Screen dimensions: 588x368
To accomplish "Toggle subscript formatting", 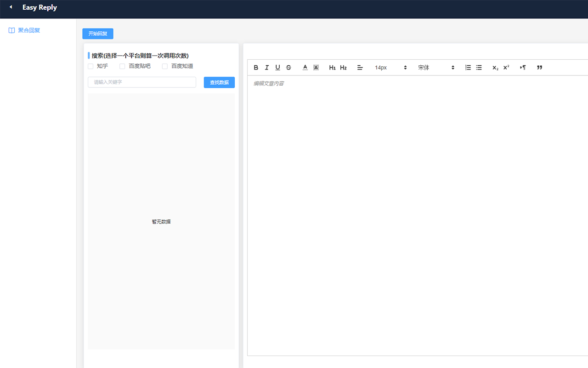I will (495, 68).
